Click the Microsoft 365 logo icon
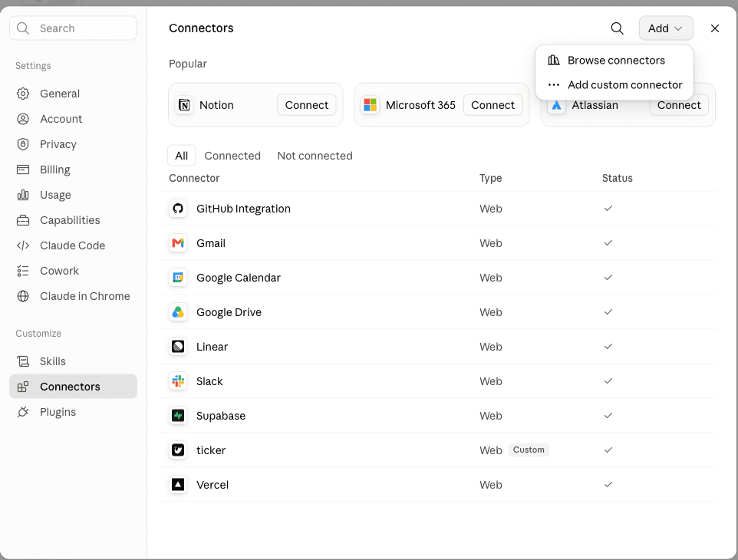Screen dimensions: 738x560 coord(371,105)
